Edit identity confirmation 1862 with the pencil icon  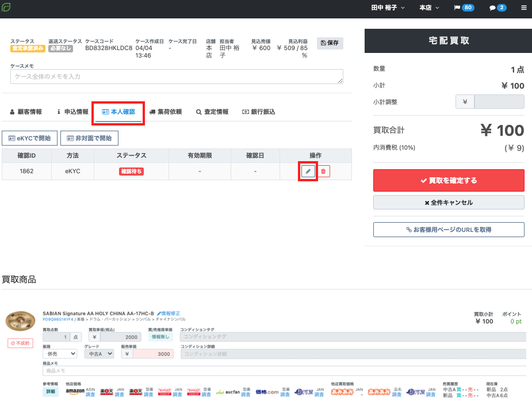pos(308,171)
